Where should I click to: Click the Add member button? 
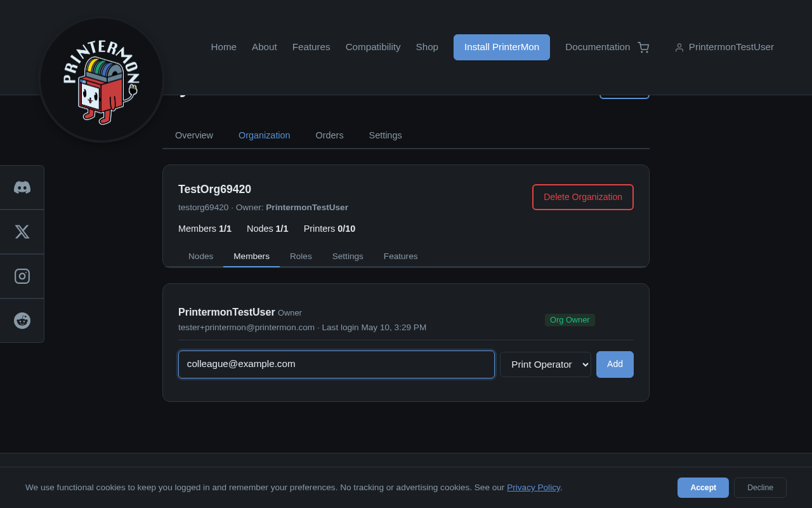click(615, 364)
